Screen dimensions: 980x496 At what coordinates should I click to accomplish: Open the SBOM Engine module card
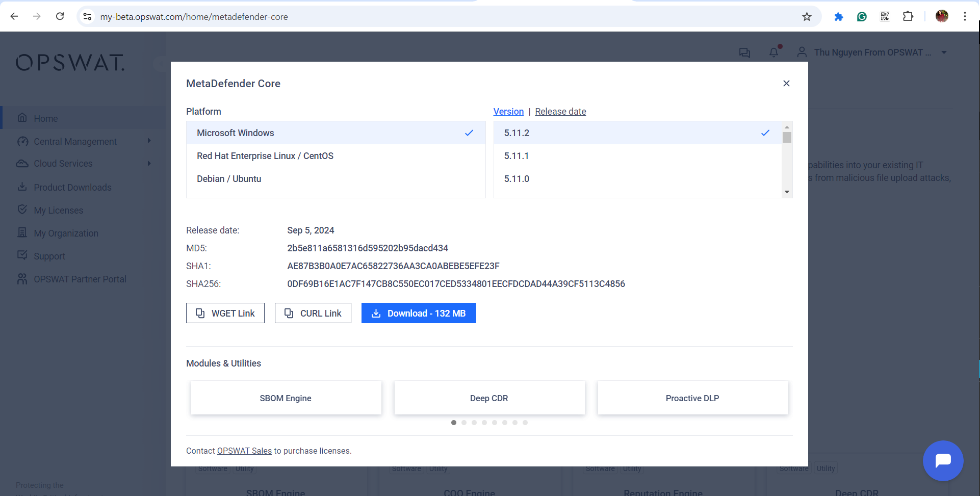pyautogui.click(x=286, y=398)
